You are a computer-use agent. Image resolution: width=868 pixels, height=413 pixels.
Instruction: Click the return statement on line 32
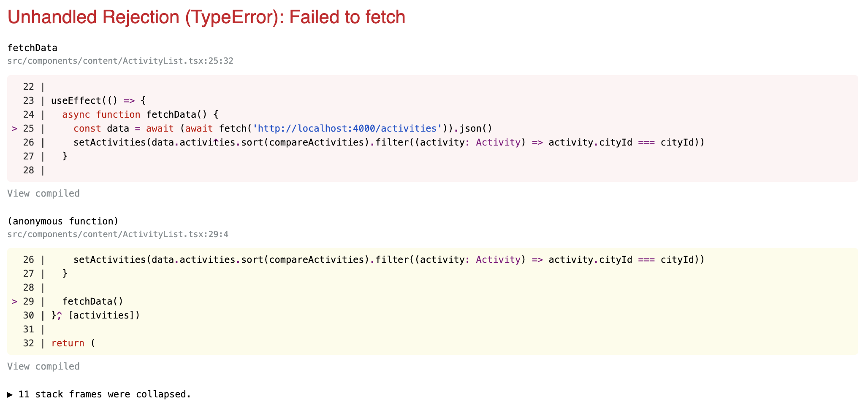tap(68, 343)
